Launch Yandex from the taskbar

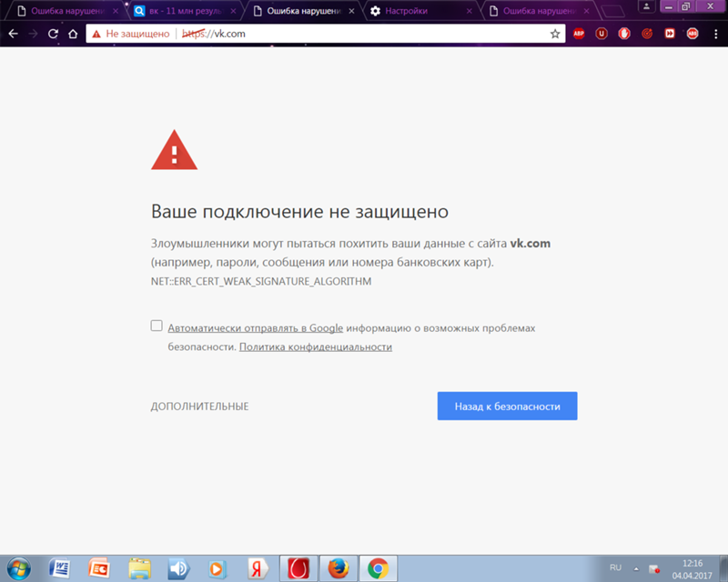(258, 568)
